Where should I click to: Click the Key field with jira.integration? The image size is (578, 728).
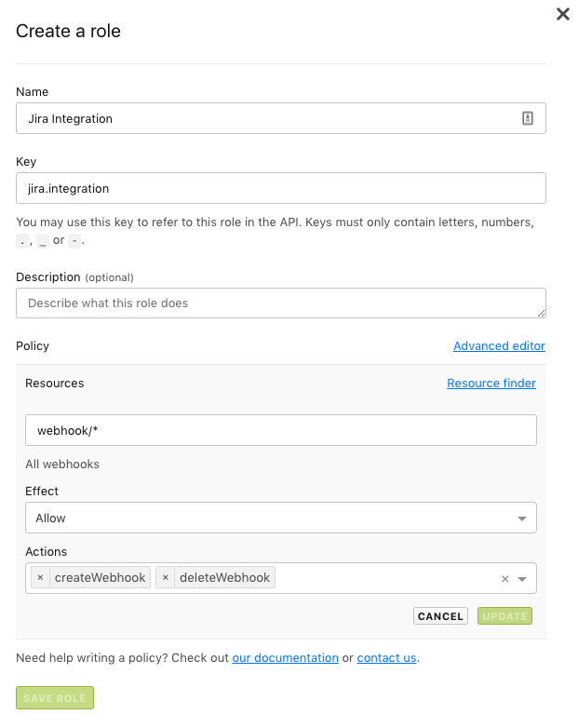point(280,188)
